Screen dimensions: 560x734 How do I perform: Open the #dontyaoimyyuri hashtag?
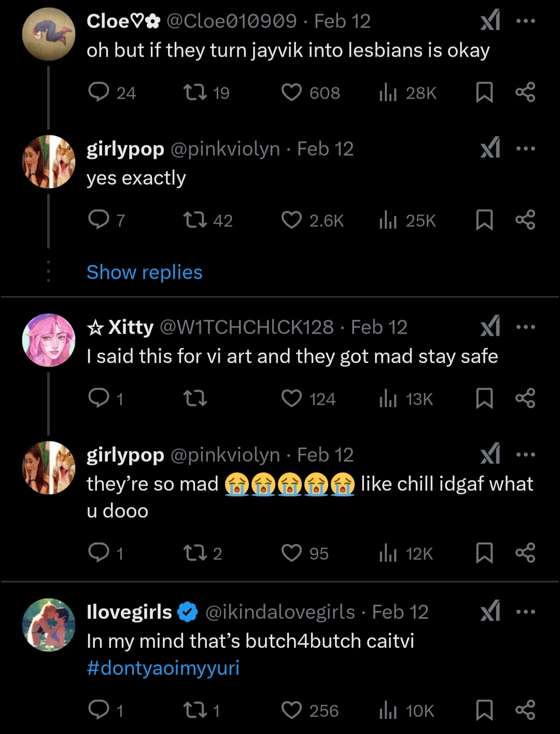tap(163, 668)
